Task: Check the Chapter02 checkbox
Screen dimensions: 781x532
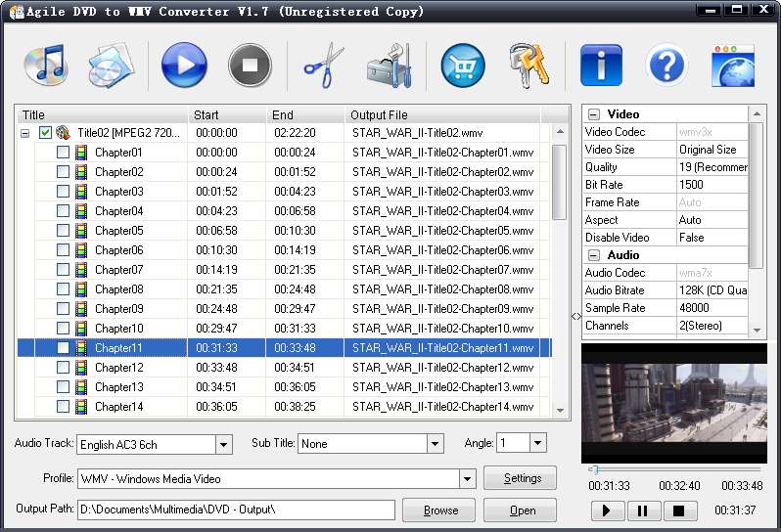Action: (63, 172)
